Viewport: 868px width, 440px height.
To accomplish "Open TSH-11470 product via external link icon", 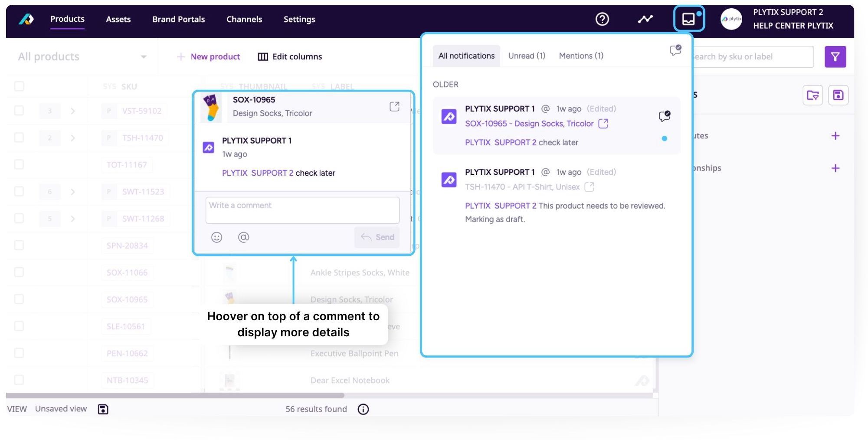I will tap(589, 187).
